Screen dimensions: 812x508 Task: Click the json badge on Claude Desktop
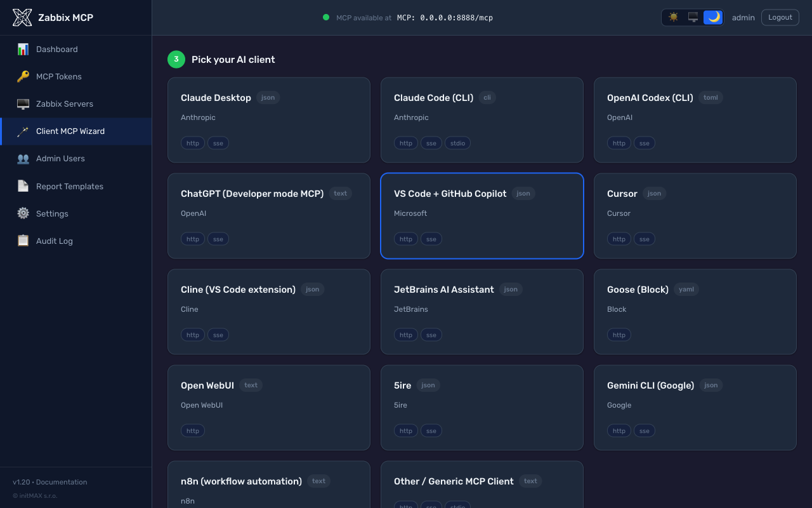click(268, 98)
